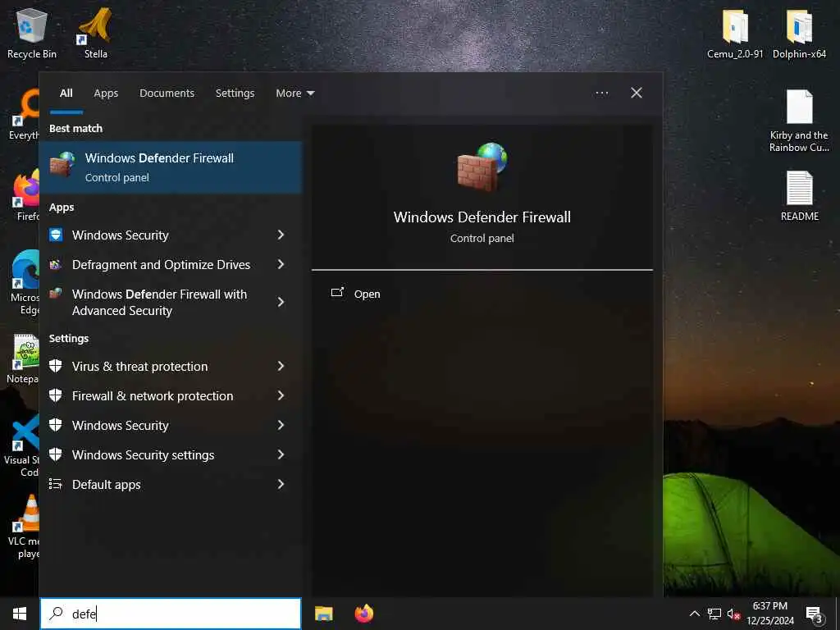Click the search box containing 'defe'
This screenshot has height=630, width=840.
pyautogui.click(x=171, y=614)
